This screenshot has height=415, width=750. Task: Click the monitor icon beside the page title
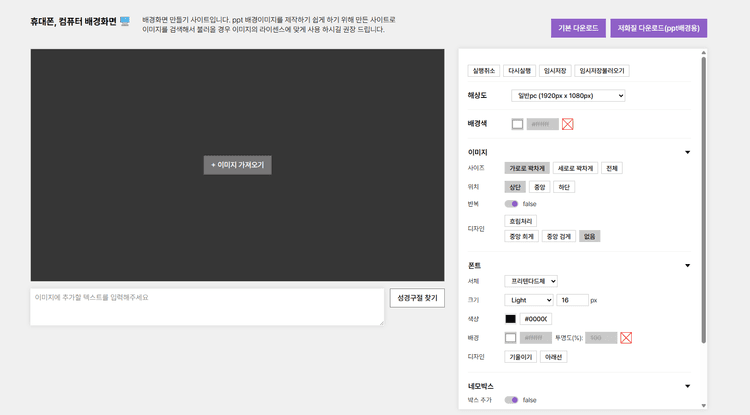tap(125, 22)
